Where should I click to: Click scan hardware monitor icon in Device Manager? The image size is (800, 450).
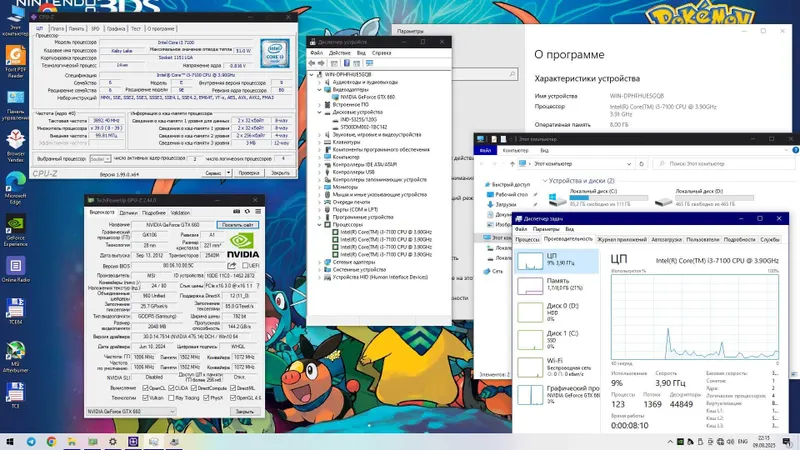(369, 63)
